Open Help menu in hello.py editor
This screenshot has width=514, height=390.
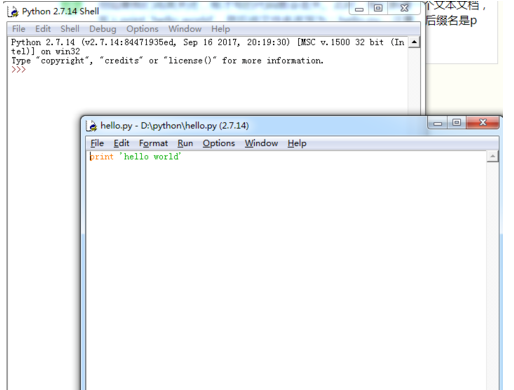pyautogui.click(x=297, y=143)
